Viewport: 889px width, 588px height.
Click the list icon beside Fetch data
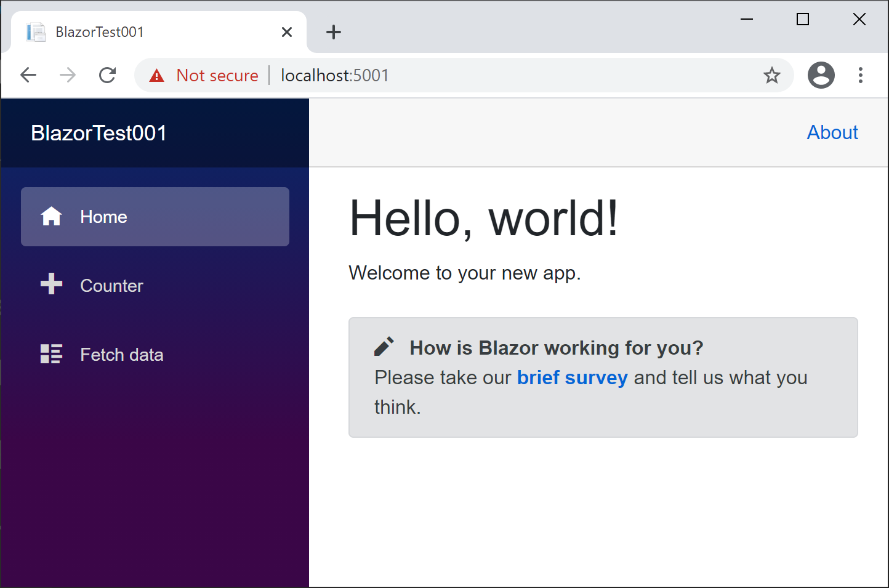[51, 354]
